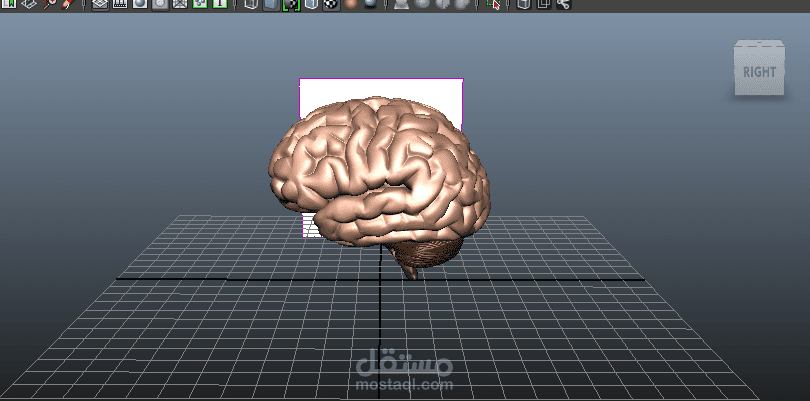The image size is (810, 401).
Task: Toggle the resolution gate sphere icon
Action: [140, 4]
